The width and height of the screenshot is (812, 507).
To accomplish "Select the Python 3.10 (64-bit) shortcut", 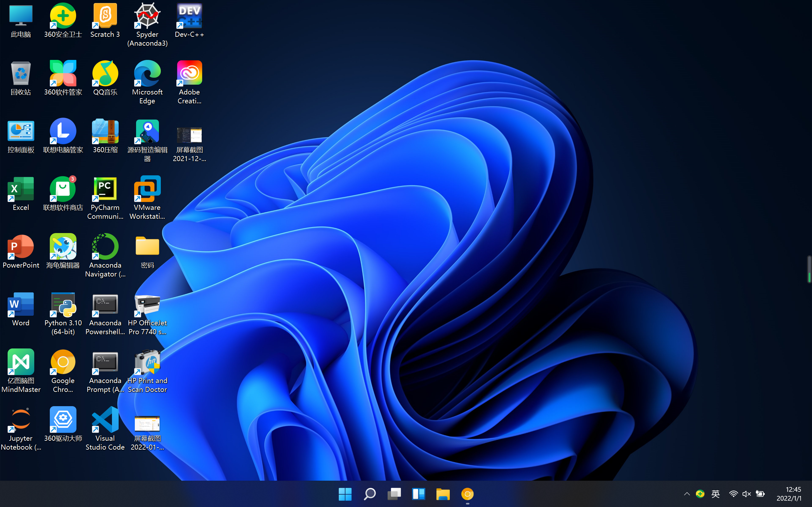I will pos(63,314).
